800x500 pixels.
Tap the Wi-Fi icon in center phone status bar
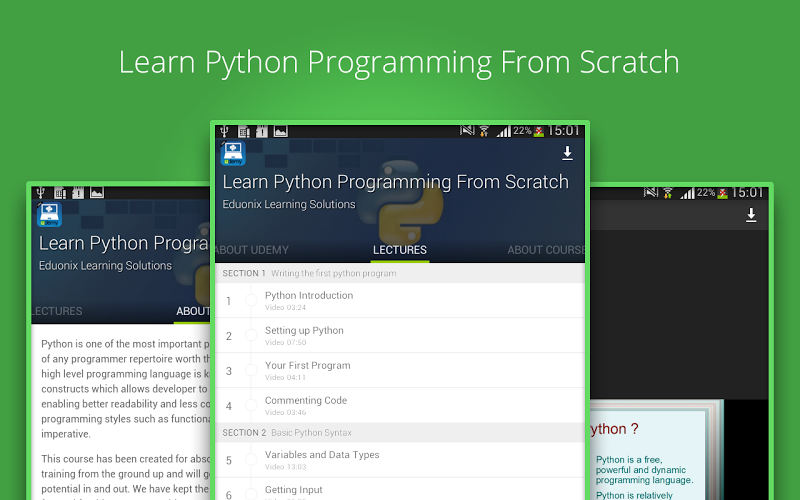click(x=484, y=132)
